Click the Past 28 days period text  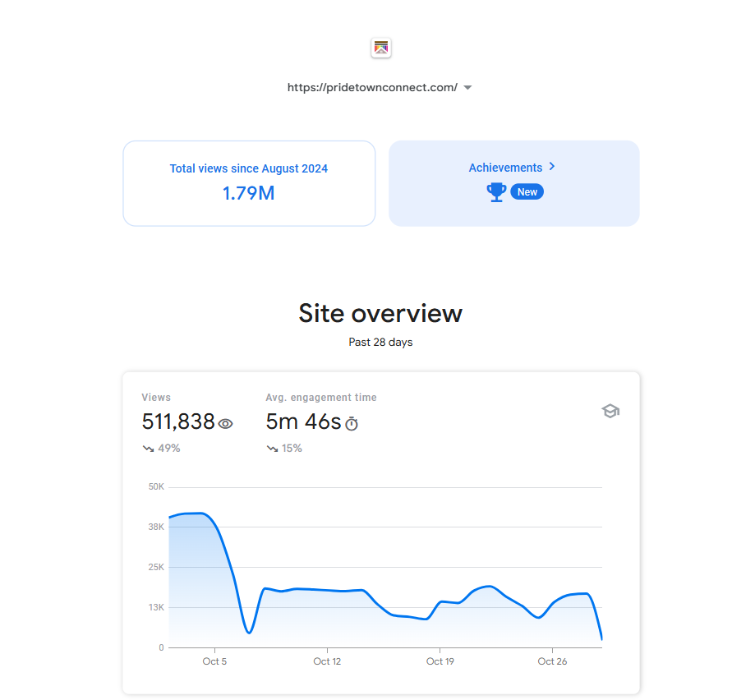(380, 343)
